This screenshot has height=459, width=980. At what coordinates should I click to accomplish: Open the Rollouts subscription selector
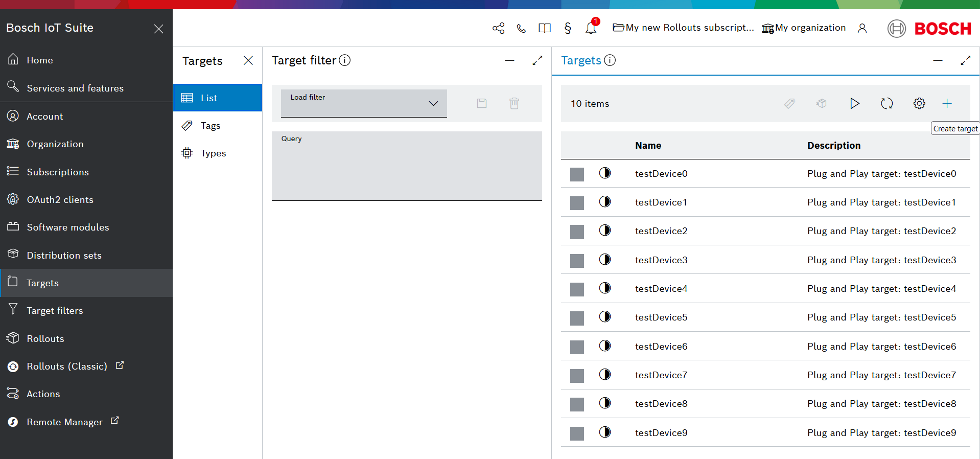click(683, 28)
